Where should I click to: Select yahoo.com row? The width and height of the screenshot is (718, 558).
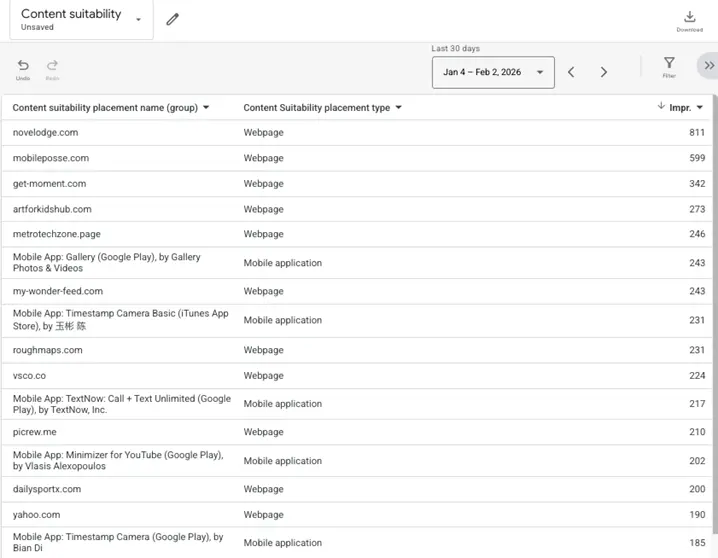point(357,515)
